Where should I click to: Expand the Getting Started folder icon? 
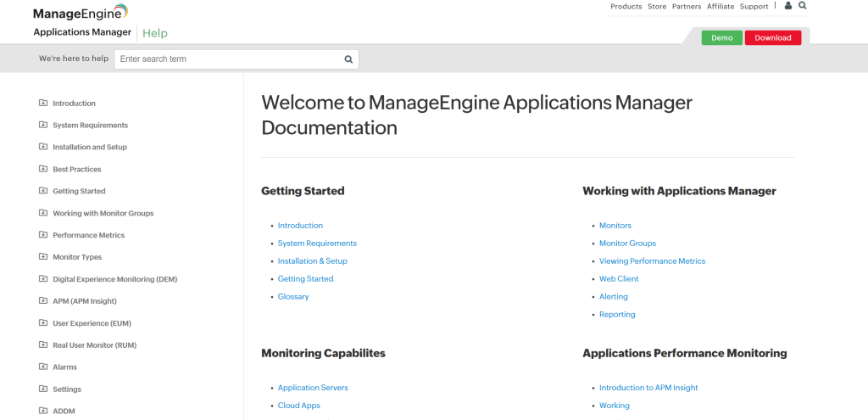coord(43,191)
